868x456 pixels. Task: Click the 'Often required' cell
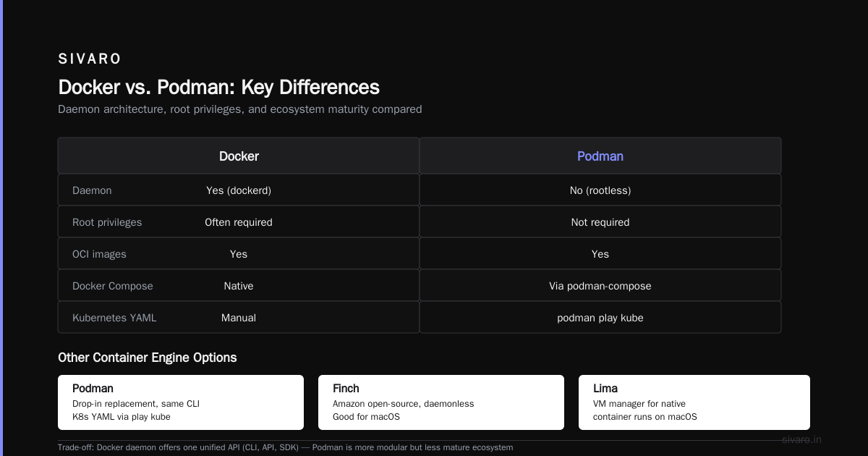click(239, 222)
